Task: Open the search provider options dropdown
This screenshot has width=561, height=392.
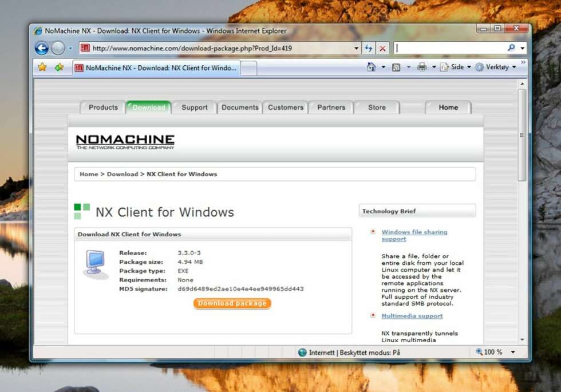Action: (522, 48)
